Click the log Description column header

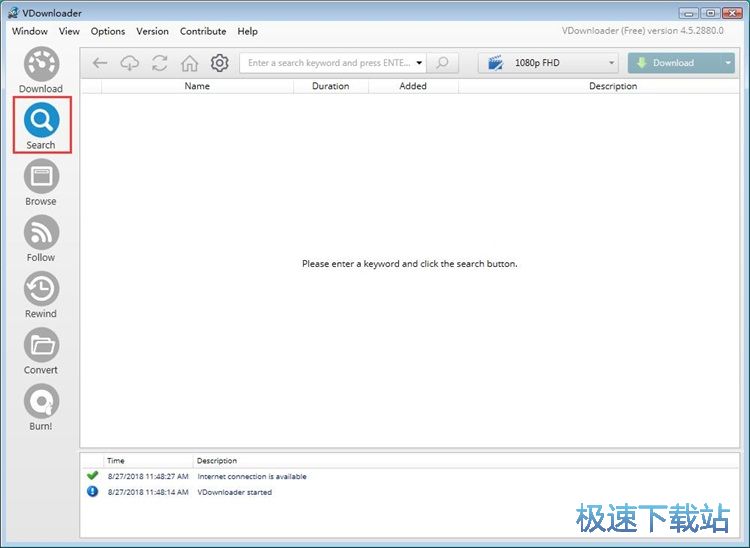(217, 460)
